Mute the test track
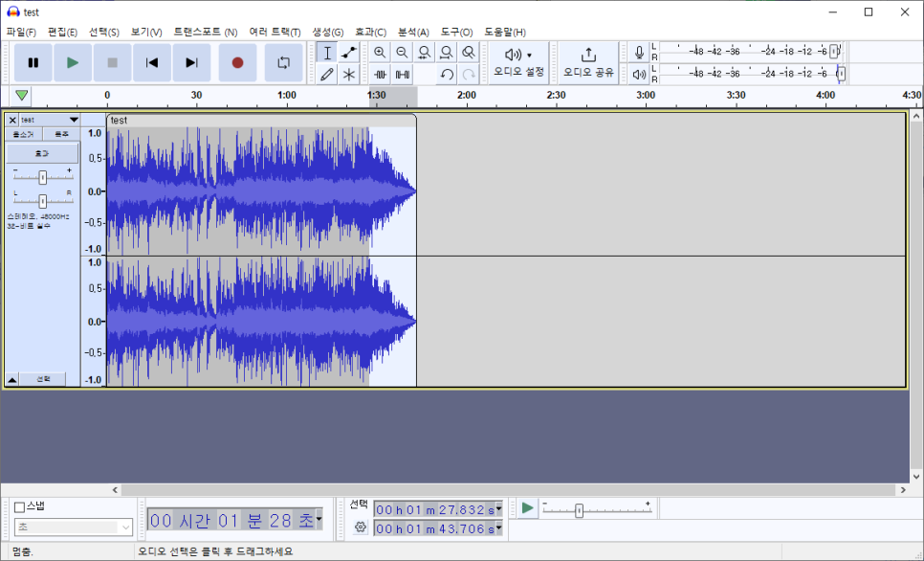The image size is (924, 561). click(x=22, y=133)
